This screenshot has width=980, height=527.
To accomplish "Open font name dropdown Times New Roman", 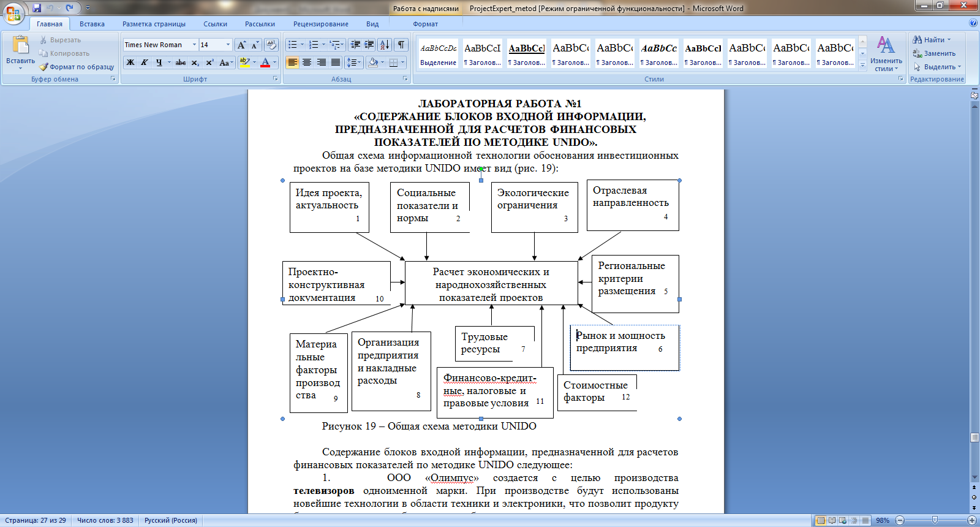I will coord(194,45).
